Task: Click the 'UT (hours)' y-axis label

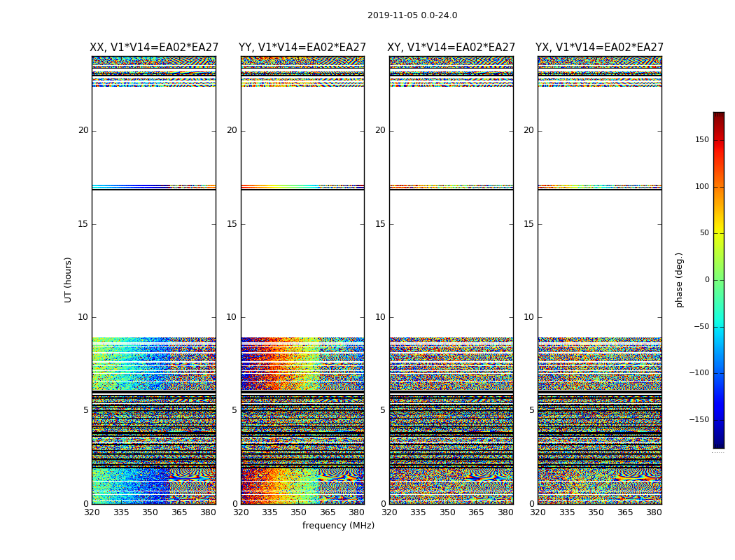Action: click(x=68, y=280)
